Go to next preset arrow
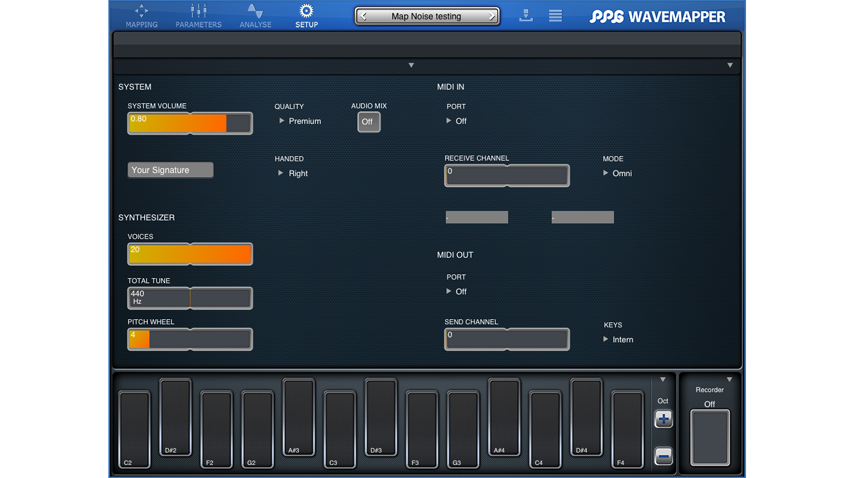Image resolution: width=850 pixels, height=478 pixels. point(492,16)
